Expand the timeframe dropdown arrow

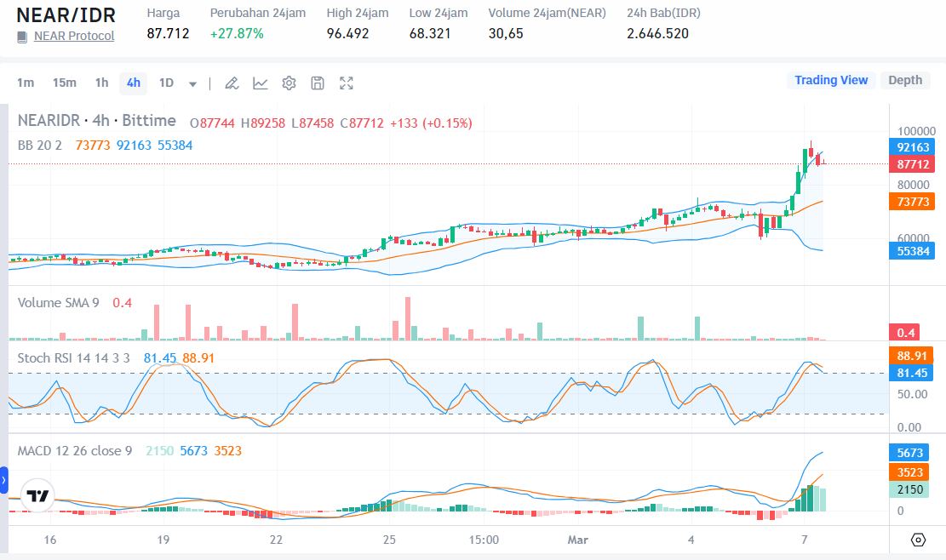[192, 83]
